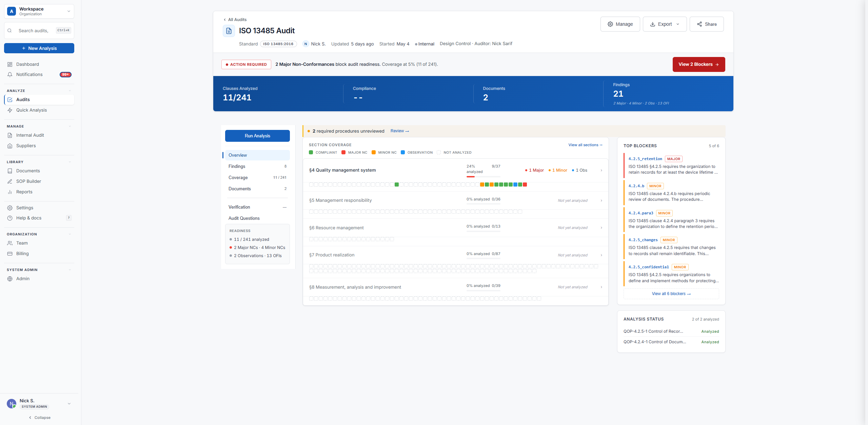Click the red Major NC coverage square in §4

click(525, 185)
